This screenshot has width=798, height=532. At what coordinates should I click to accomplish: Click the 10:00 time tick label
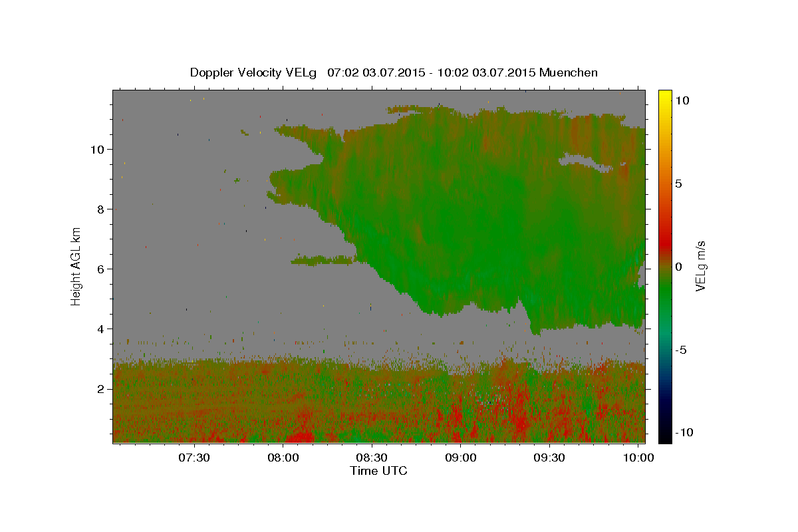pyautogui.click(x=638, y=458)
